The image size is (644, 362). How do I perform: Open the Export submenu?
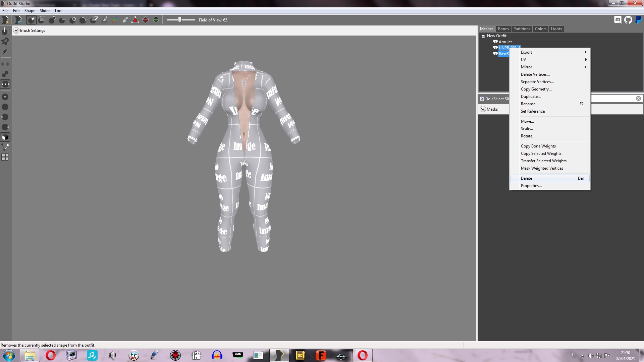pyautogui.click(x=550, y=52)
